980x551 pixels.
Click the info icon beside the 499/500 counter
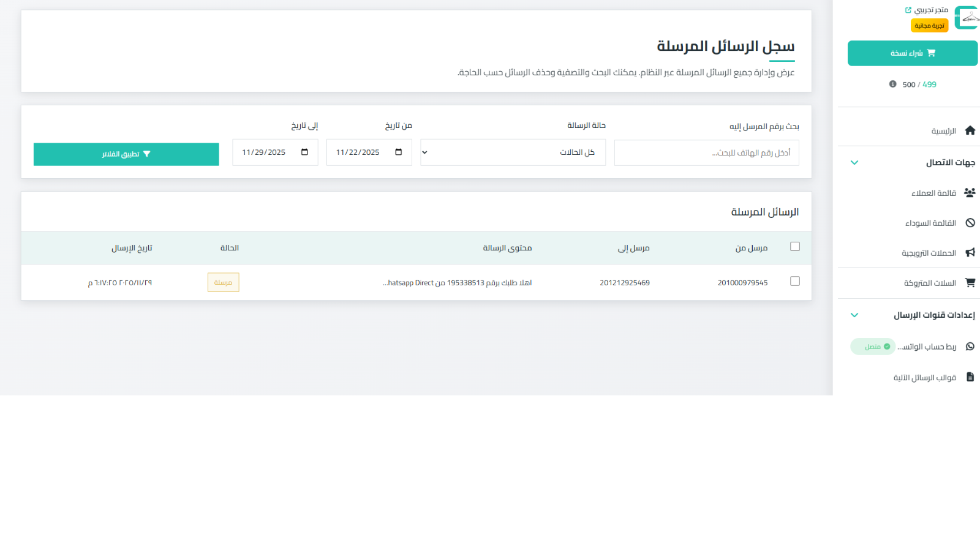click(892, 84)
